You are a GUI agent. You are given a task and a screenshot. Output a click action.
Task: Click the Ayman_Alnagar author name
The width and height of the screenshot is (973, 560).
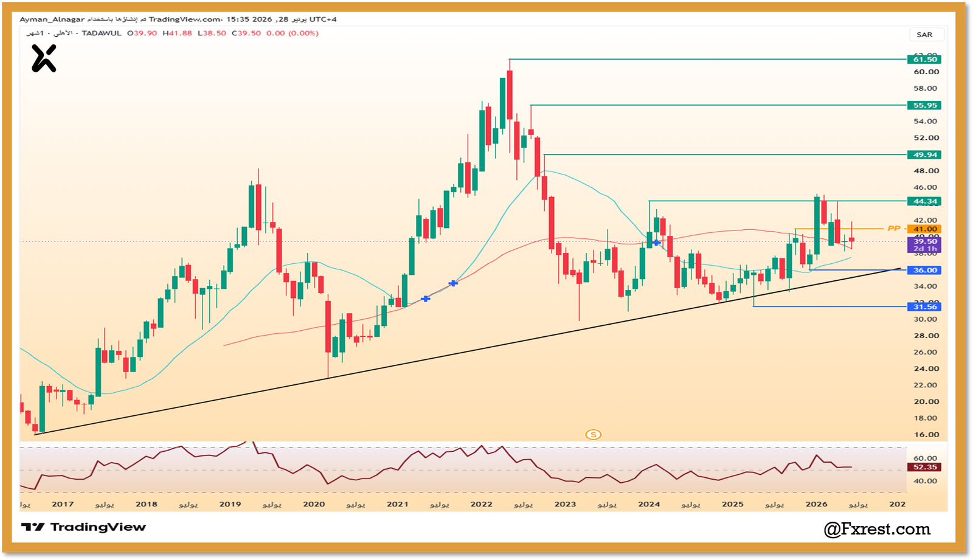tap(52, 19)
